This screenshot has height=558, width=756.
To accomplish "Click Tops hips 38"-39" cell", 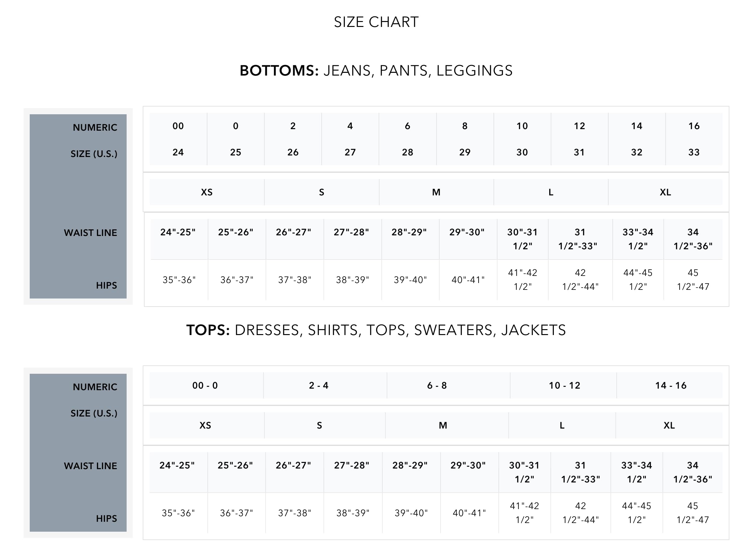I will [353, 513].
